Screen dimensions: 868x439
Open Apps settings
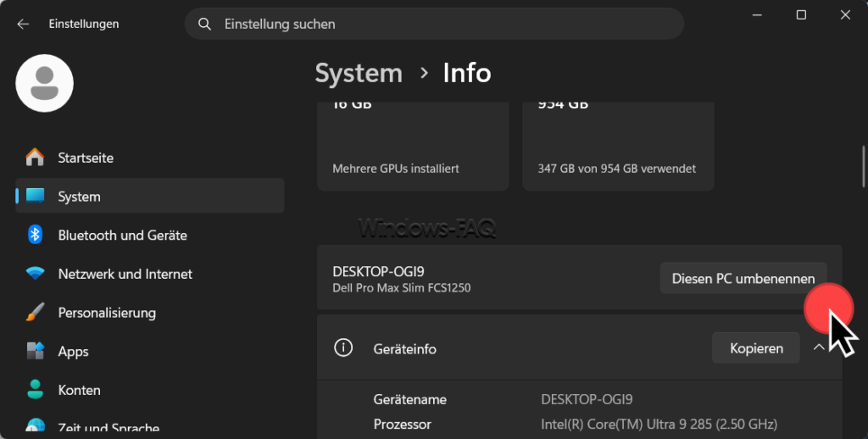pyautogui.click(x=150, y=351)
